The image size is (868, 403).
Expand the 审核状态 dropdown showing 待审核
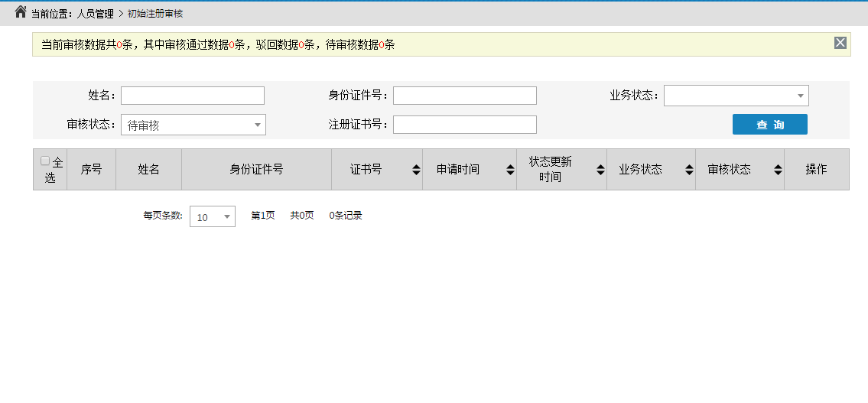193,125
